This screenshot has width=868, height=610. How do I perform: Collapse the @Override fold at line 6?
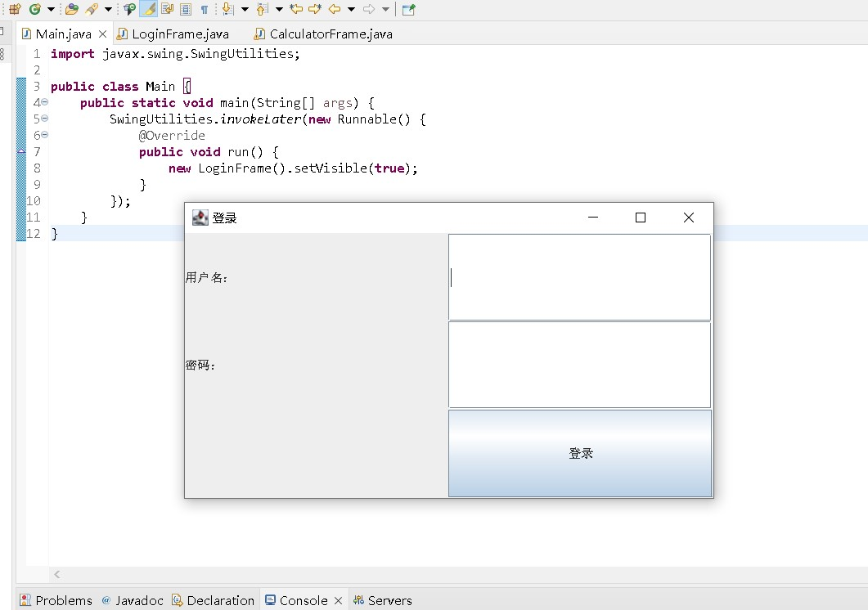click(x=45, y=134)
